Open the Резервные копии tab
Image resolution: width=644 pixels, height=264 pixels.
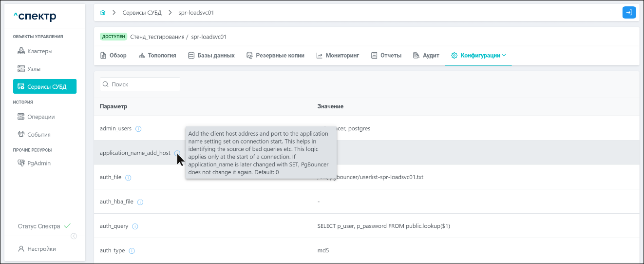click(x=275, y=56)
